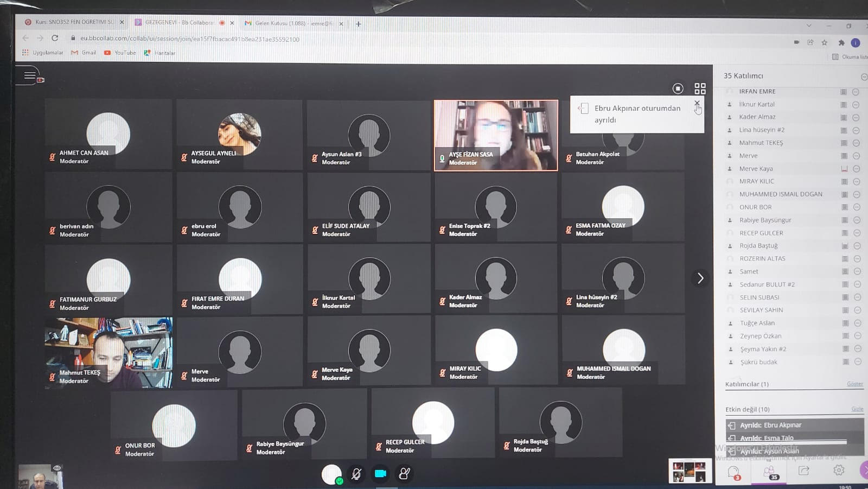Image resolution: width=868 pixels, height=489 pixels.
Task: Open the Gmail bookmark
Action: pyautogui.click(x=84, y=53)
